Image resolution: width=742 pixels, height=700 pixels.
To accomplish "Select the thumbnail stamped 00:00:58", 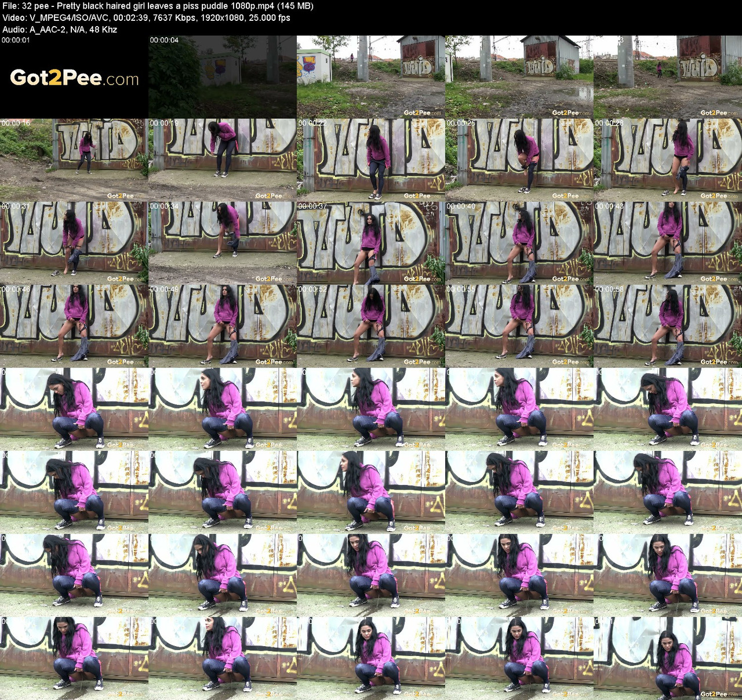I will point(668,326).
